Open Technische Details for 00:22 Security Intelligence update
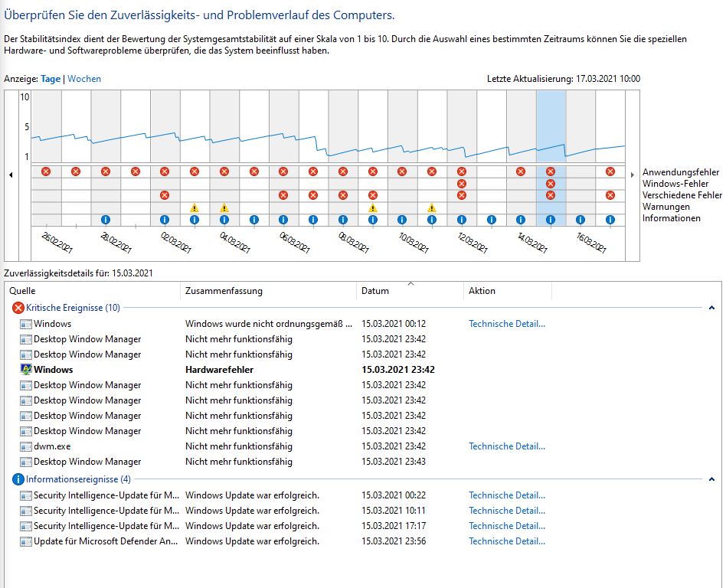This screenshot has height=588, width=726. click(507, 495)
